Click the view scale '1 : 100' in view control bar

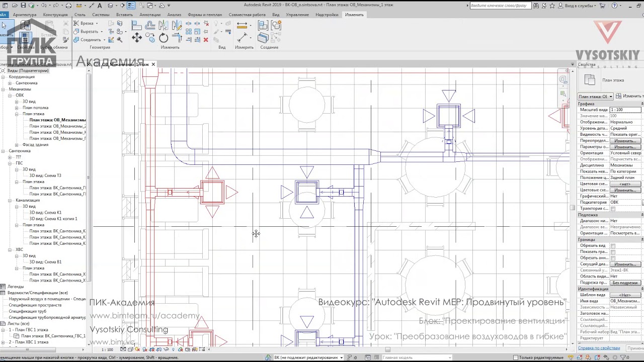coord(107,350)
